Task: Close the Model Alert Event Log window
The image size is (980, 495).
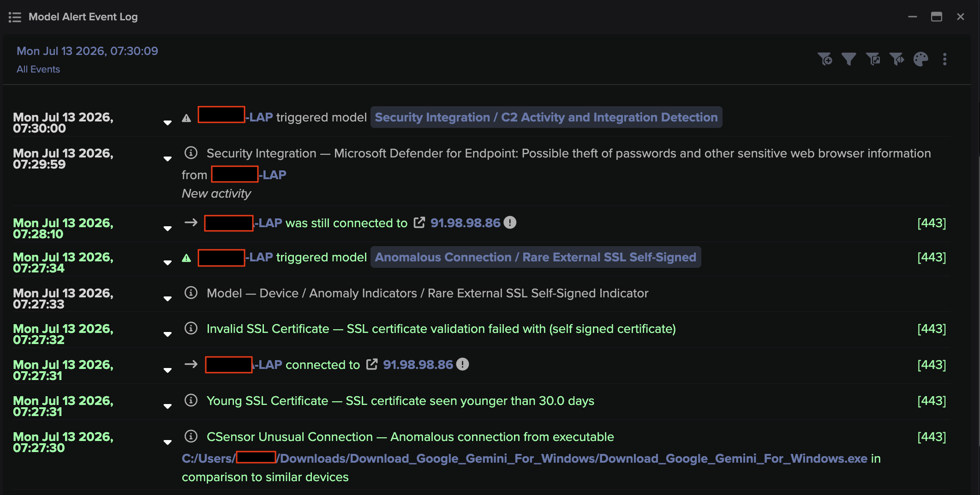Action: [961, 17]
